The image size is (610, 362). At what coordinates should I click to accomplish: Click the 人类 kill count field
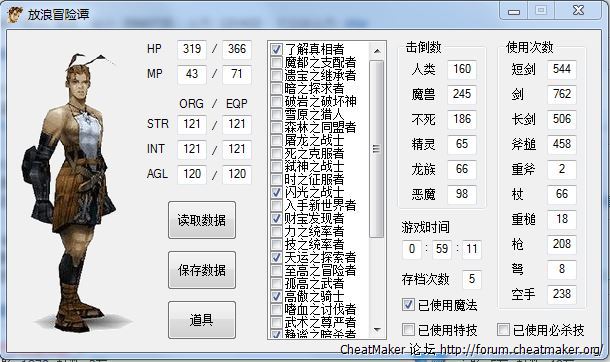coord(462,69)
